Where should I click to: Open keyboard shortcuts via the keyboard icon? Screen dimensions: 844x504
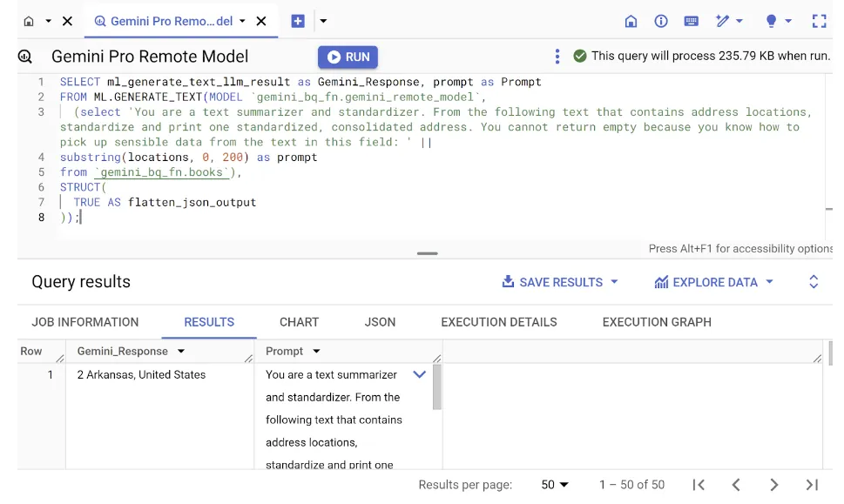(692, 20)
